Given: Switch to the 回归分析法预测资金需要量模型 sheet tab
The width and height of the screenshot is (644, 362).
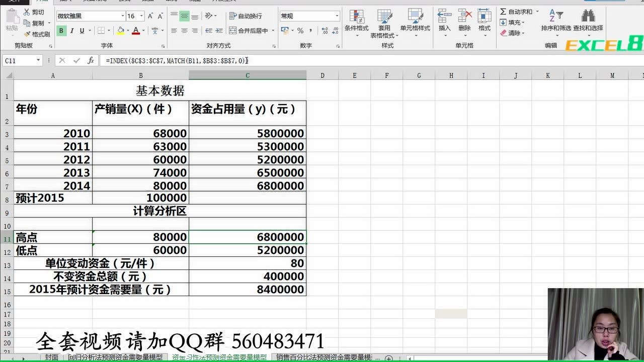Looking at the screenshot, I should 115,357.
